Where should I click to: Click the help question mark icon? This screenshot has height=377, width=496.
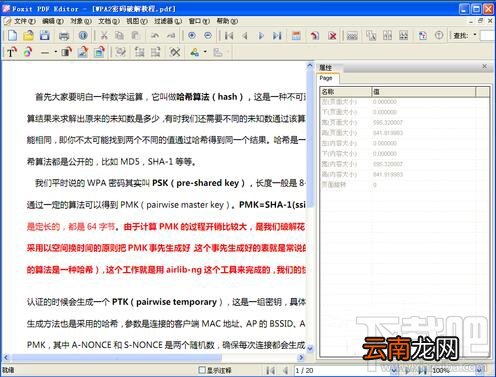click(x=439, y=35)
